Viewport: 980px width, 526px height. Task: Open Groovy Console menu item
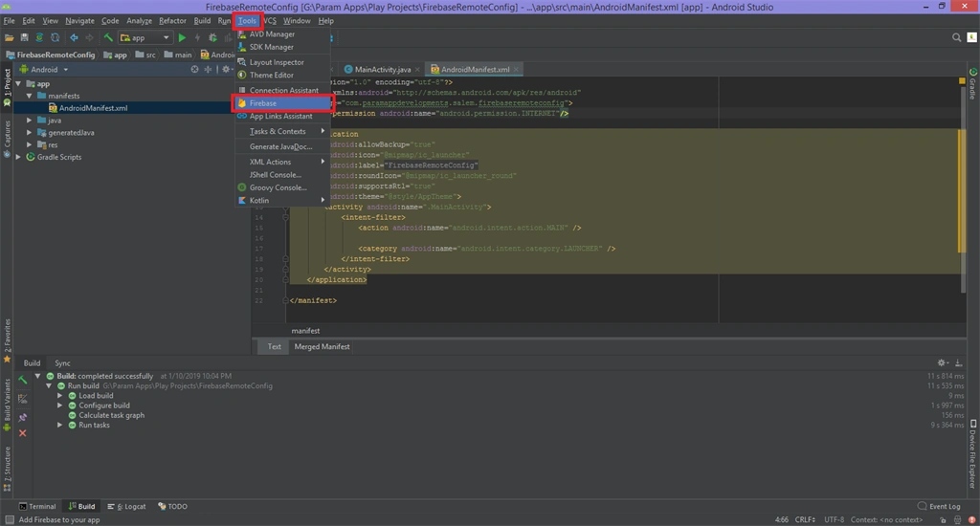pyautogui.click(x=283, y=187)
